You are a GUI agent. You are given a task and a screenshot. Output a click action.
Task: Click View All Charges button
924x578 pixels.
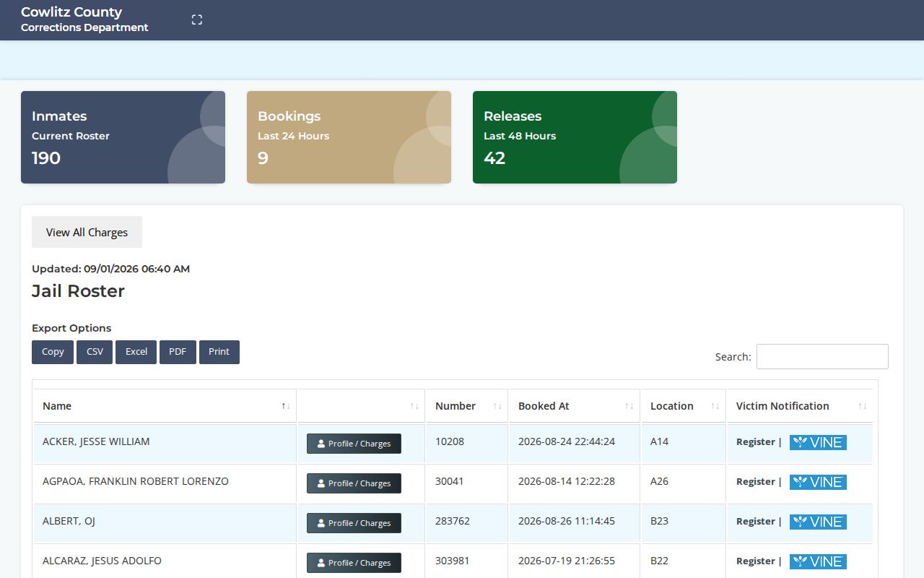(87, 232)
